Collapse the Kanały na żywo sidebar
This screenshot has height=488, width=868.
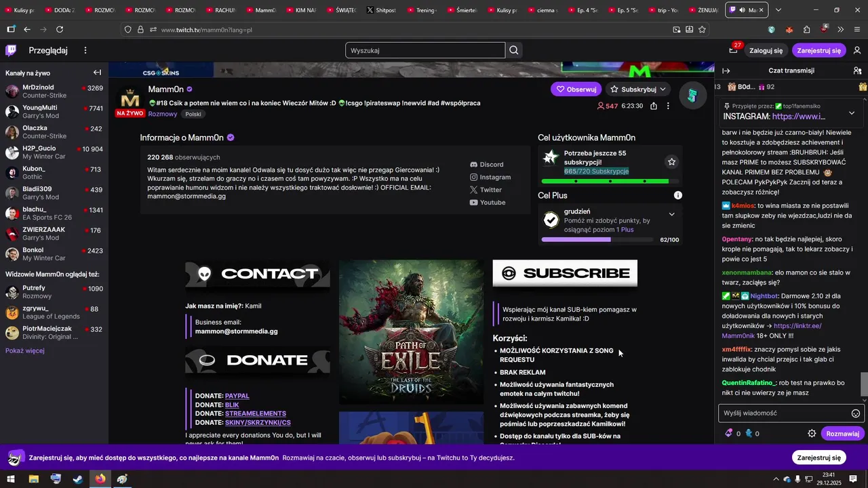point(97,73)
